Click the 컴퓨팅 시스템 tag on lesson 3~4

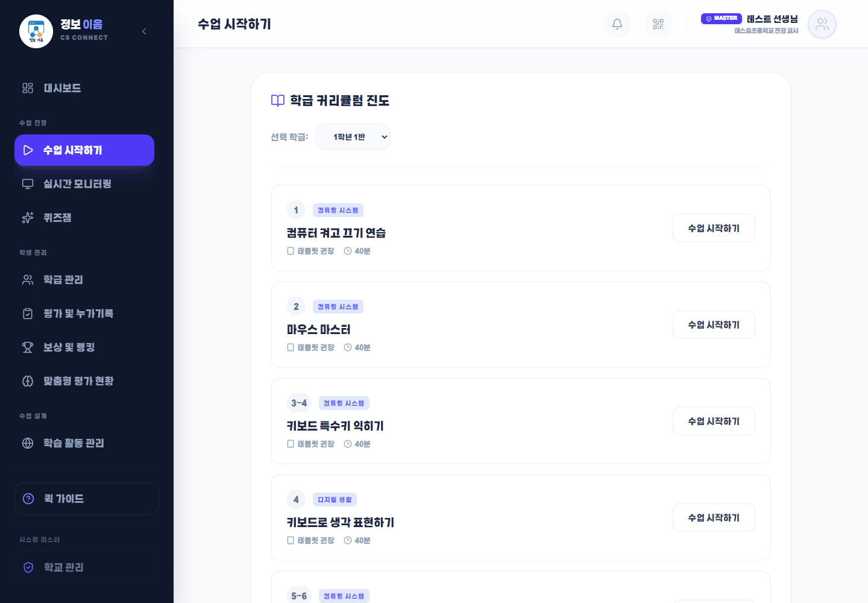tap(344, 403)
